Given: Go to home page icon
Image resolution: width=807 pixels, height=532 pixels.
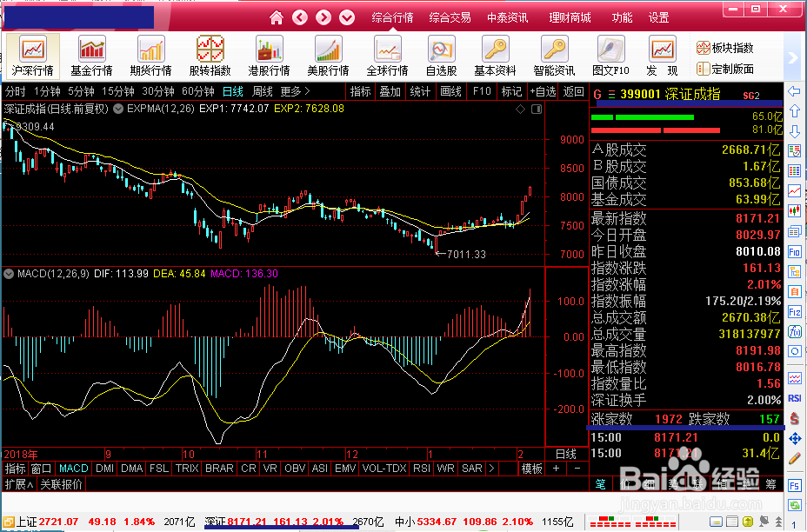Looking at the screenshot, I should point(277,18).
